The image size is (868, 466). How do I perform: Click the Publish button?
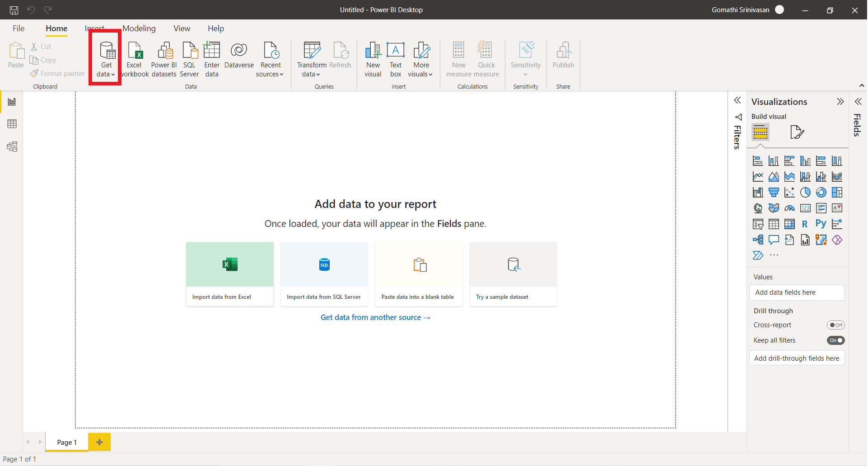click(x=563, y=55)
